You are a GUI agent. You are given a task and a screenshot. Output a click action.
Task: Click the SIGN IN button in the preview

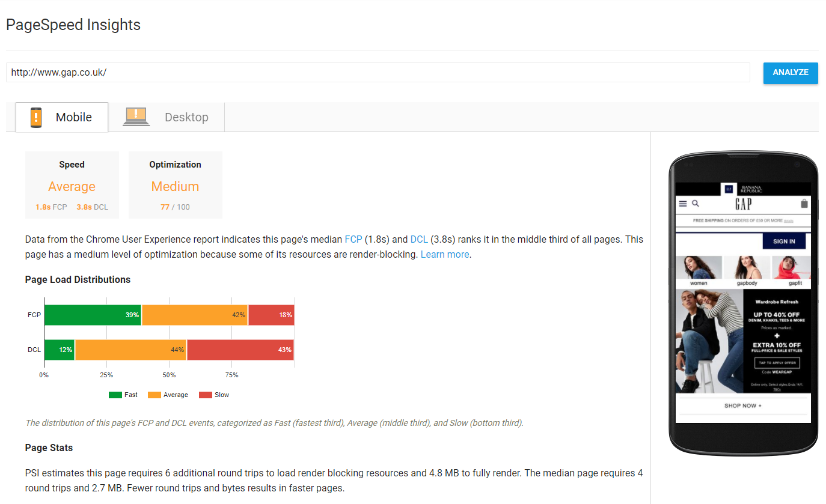click(783, 241)
